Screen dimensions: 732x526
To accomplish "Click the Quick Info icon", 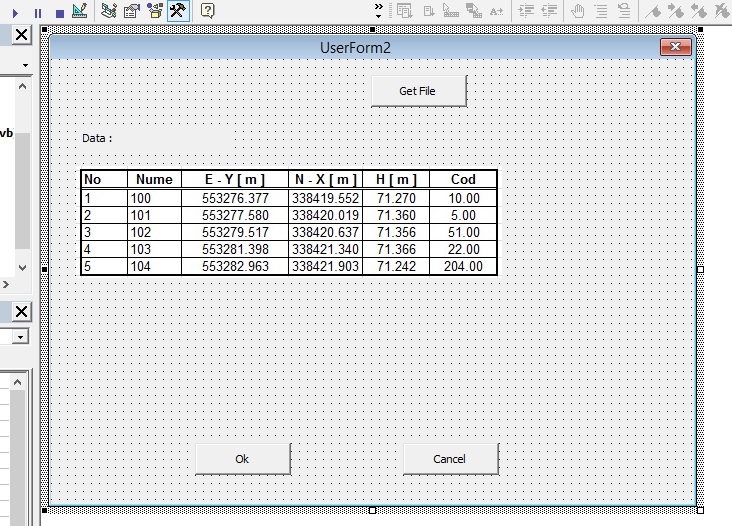I will [450, 11].
